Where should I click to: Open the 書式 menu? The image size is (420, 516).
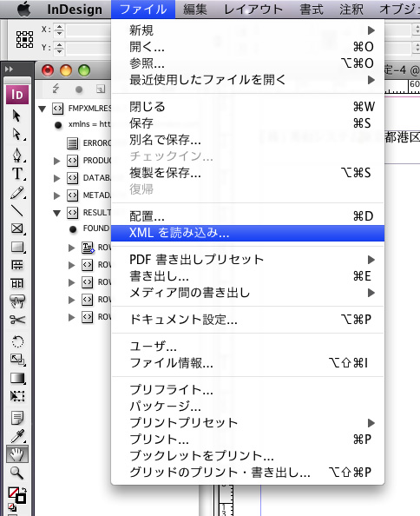(x=312, y=10)
